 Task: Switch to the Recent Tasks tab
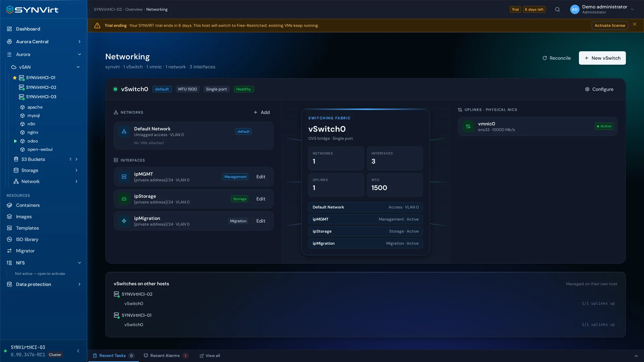point(114,356)
